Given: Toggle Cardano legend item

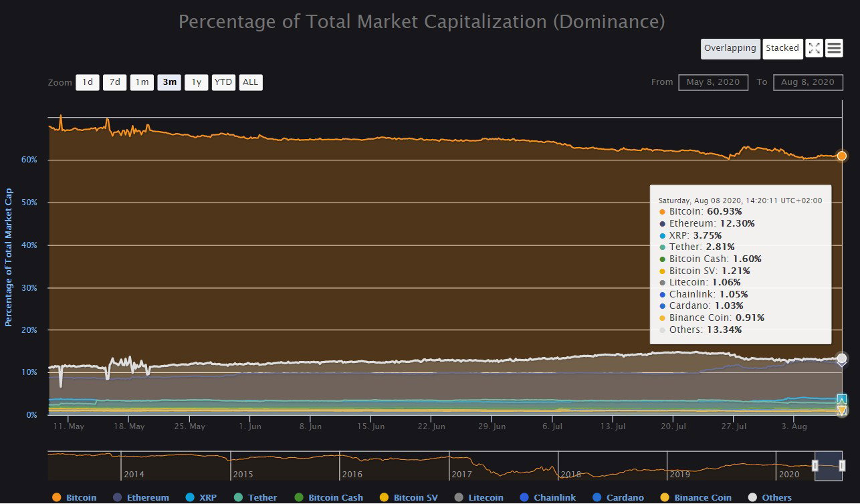Looking at the screenshot, I should click(x=618, y=497).
